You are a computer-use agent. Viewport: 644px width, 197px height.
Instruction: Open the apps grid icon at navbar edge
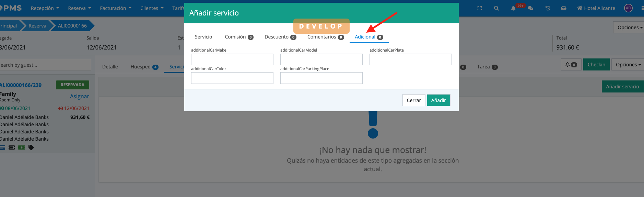point(642,8)
